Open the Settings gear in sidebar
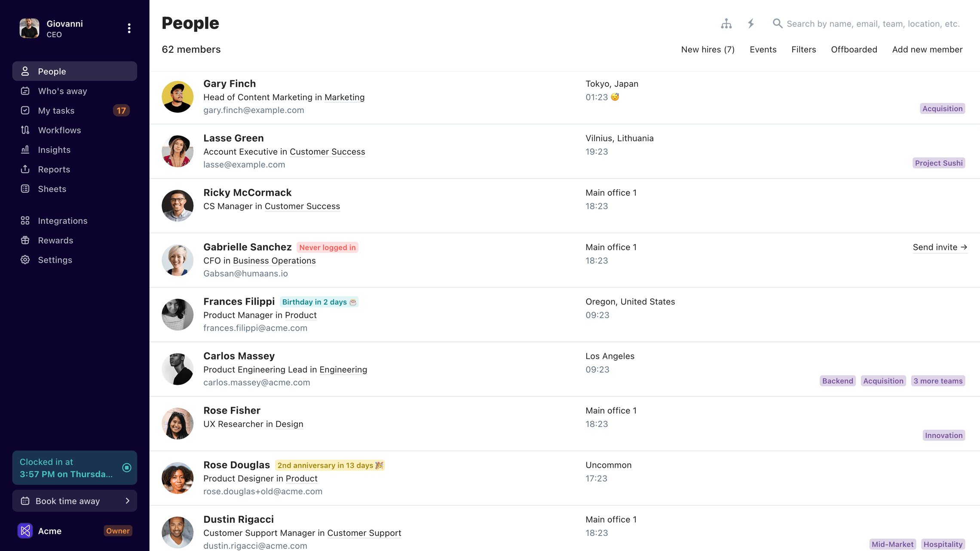The width and height of the screenshot is (980, 551). tap(25, 260)
